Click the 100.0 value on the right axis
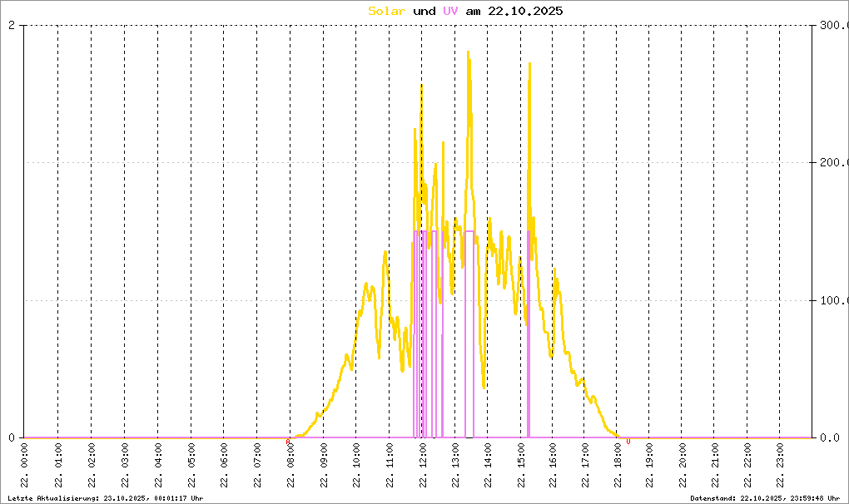The width and height of the screenshot is (849, 504). pyautogui.click(x=832, y=300)
